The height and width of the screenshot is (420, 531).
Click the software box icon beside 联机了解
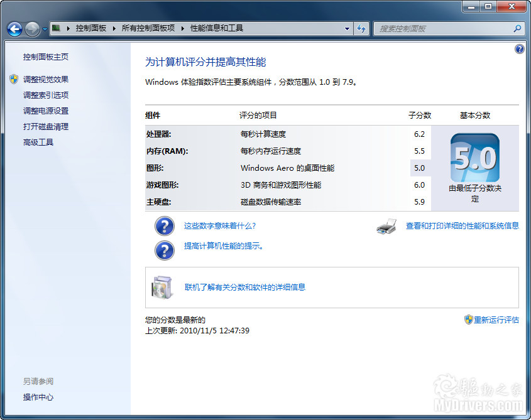(161, 287)
